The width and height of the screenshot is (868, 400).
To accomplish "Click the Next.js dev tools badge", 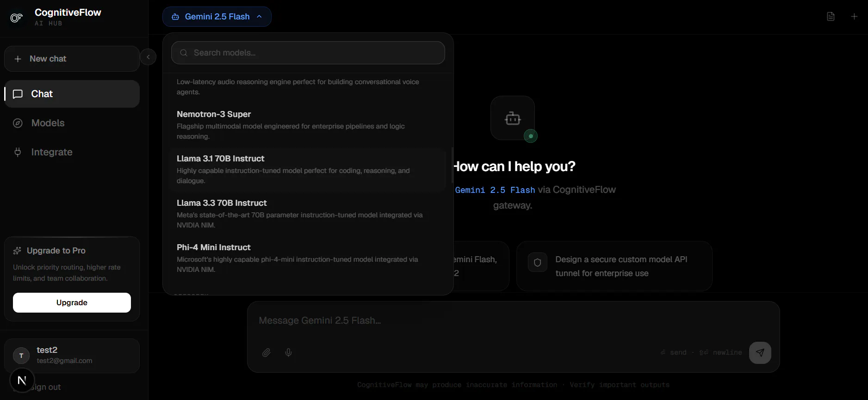I will tap(22, 380).
